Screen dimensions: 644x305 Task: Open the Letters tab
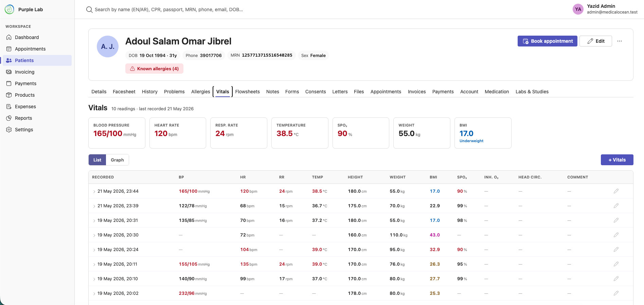point(340,92)
